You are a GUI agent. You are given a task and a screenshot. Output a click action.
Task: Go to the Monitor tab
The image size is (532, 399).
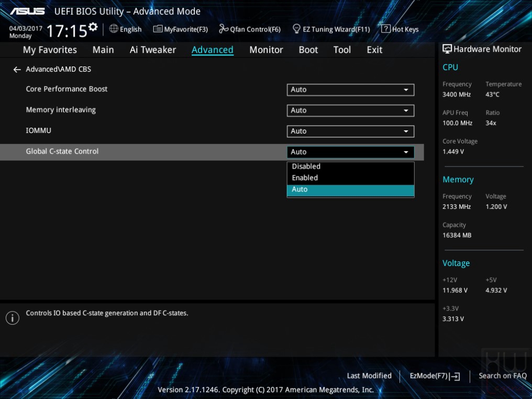(266, 50)
